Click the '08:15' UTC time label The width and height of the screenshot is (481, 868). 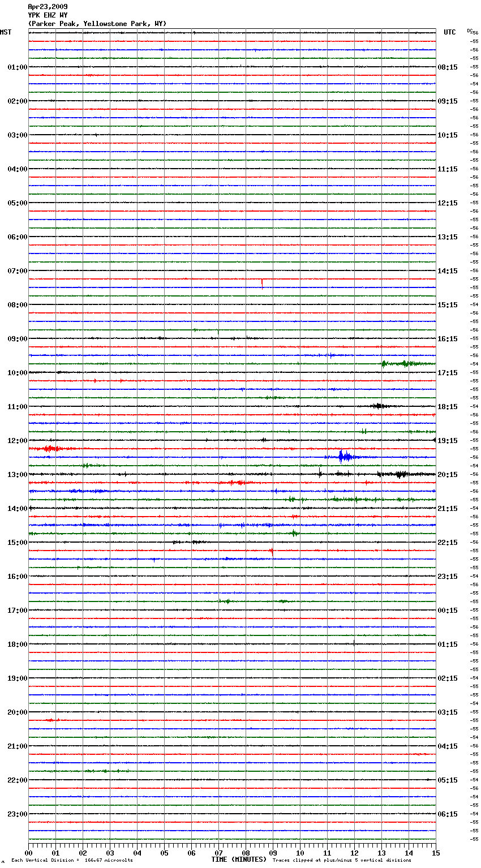click(448, 67)
